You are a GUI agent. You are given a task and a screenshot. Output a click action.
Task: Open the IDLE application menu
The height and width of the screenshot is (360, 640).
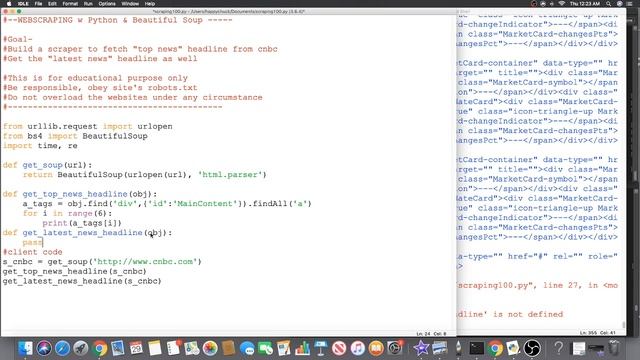(23, 4)
